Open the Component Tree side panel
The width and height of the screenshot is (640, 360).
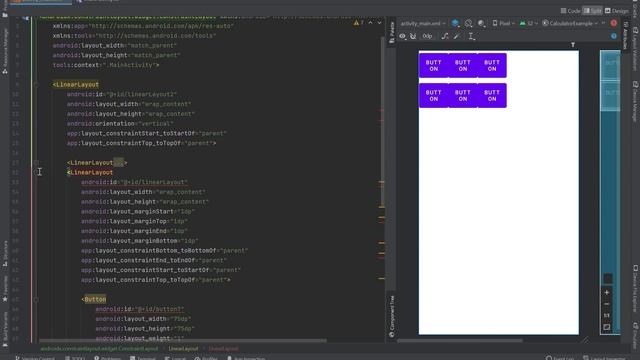(391, 316)
